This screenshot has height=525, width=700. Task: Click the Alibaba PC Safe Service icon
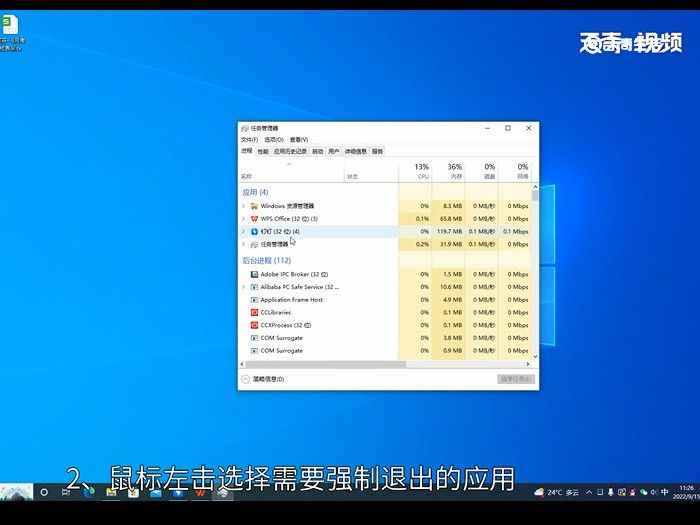pyautogui.click(x=254, y=287)
